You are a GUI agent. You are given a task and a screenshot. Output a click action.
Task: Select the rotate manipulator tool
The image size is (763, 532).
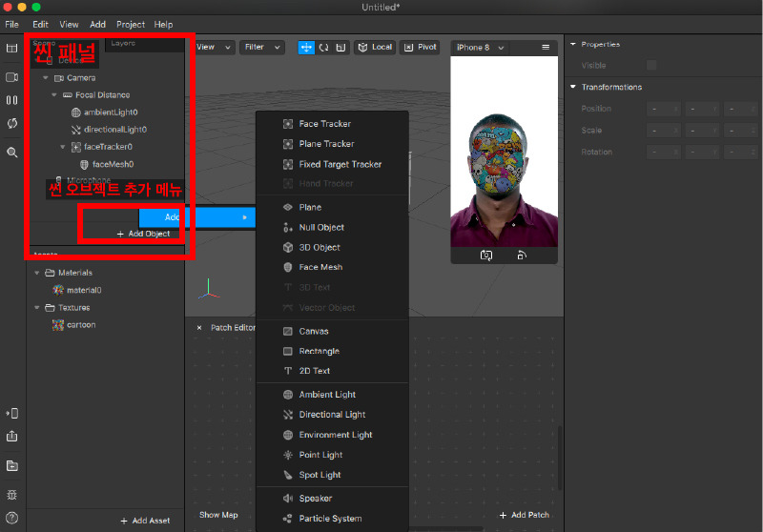[x=323, y=47]
